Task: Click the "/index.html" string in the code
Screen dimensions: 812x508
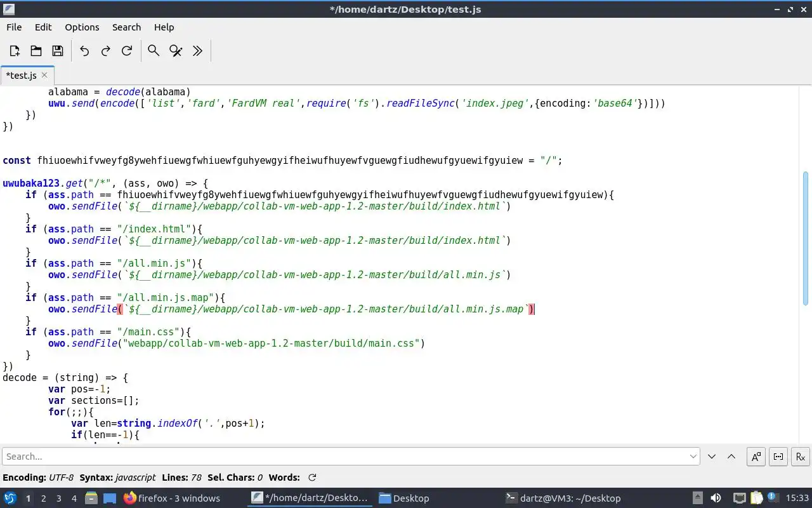Action: (x=154, y=229)
